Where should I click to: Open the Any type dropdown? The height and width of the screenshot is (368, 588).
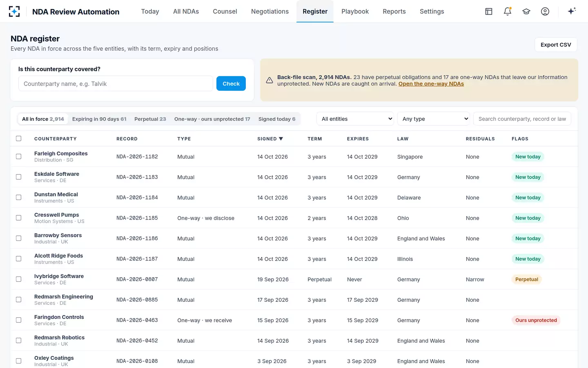434,119
